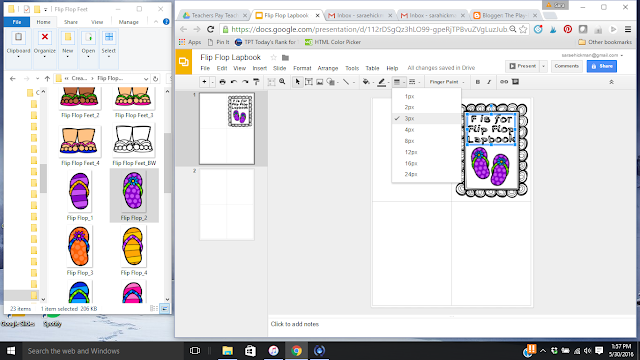
Task: Open the Finger Paint font dropdown
Action: tap(447, 82)
